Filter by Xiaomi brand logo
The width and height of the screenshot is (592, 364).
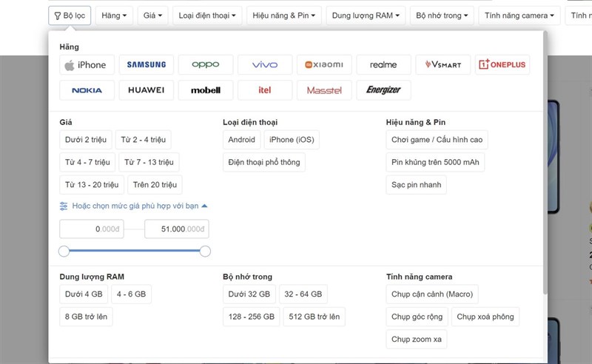click(324, 64)
